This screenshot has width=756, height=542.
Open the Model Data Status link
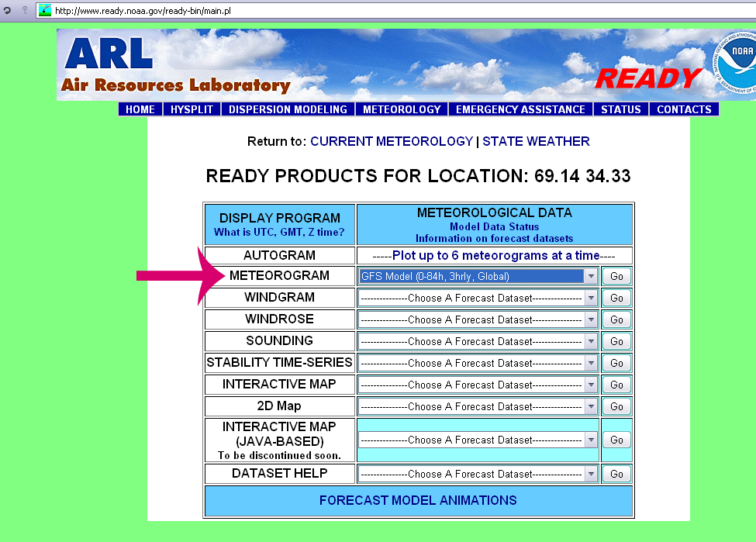tap(494, 226)
